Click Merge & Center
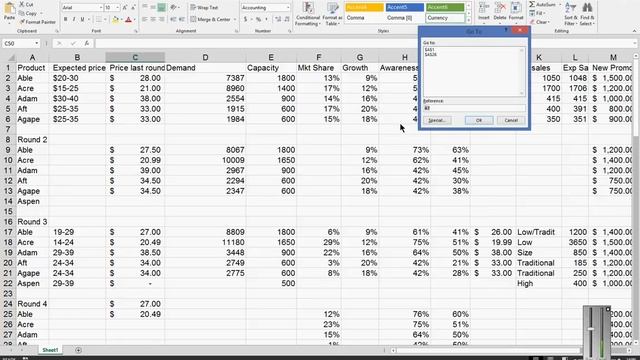 coord(210,19)
